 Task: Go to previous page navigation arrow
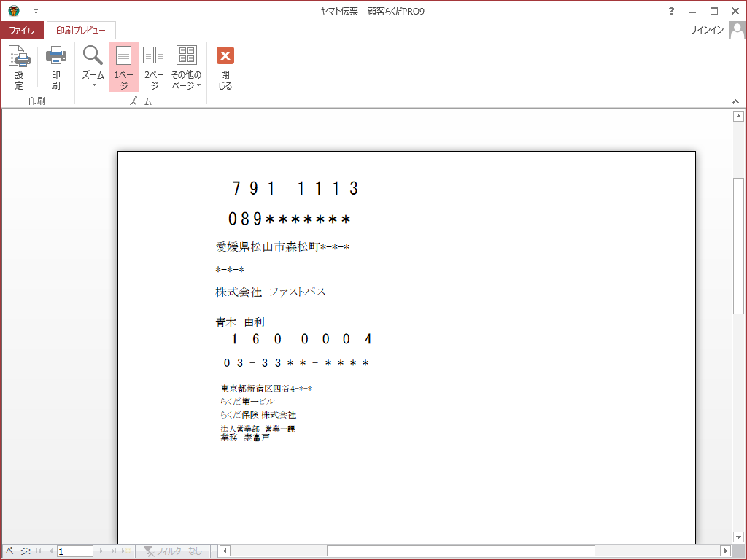tap(50, 551)
